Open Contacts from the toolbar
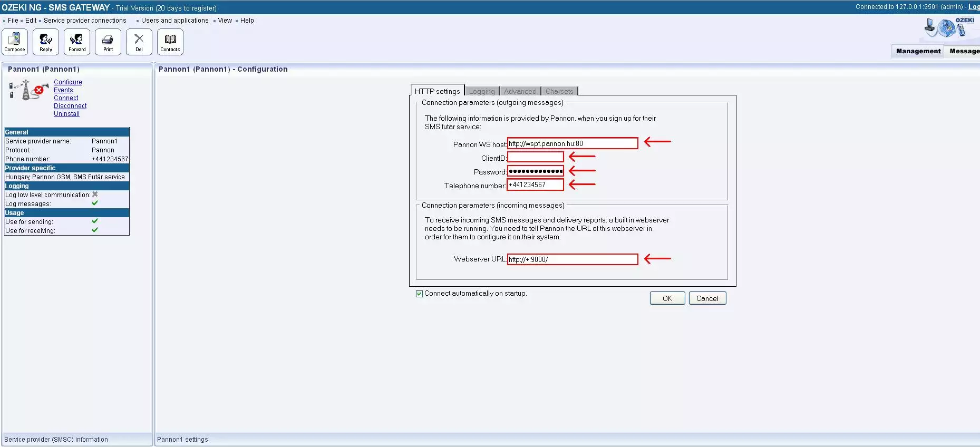 pyautogui.click(x=170, y=42)
